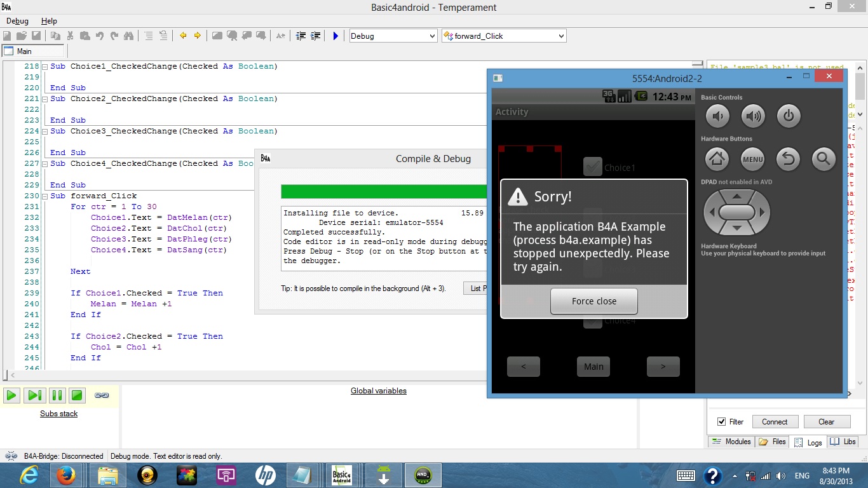Open File Explorer from the taskbar
This screenshot has height=488, width=868.
108,475
